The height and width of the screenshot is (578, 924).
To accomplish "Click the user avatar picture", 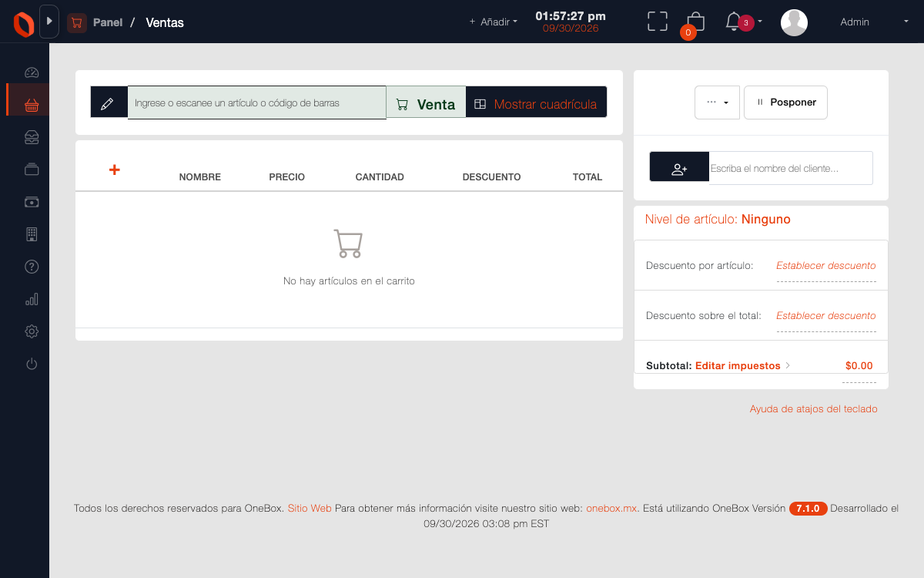I will point(794,22).
